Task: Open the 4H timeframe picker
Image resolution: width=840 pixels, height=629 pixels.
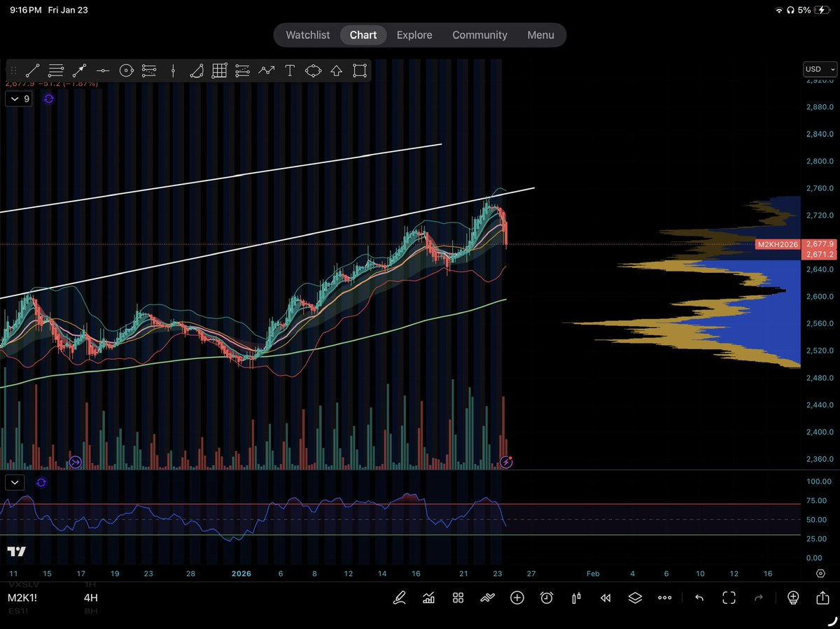Action: 91,598
